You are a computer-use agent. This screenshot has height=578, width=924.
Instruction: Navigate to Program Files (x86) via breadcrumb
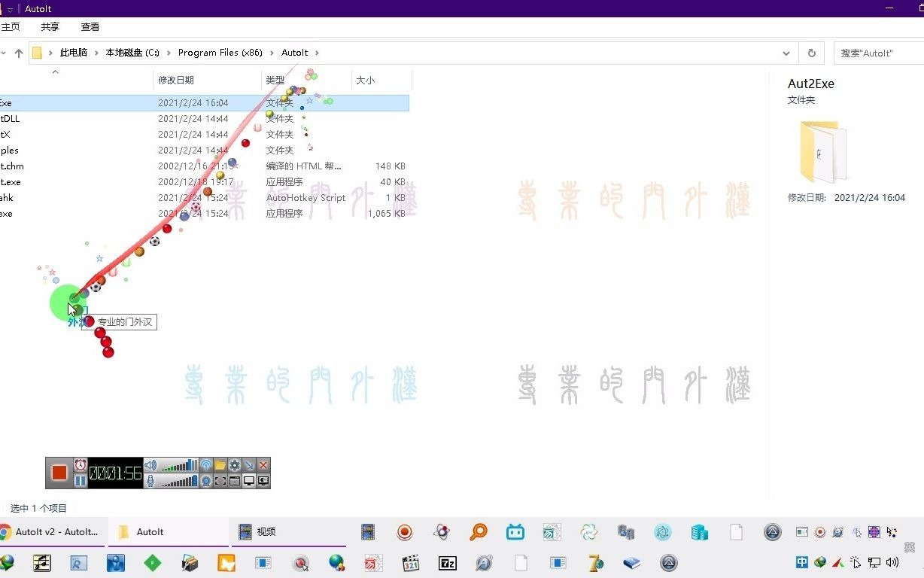pos(220,53)
